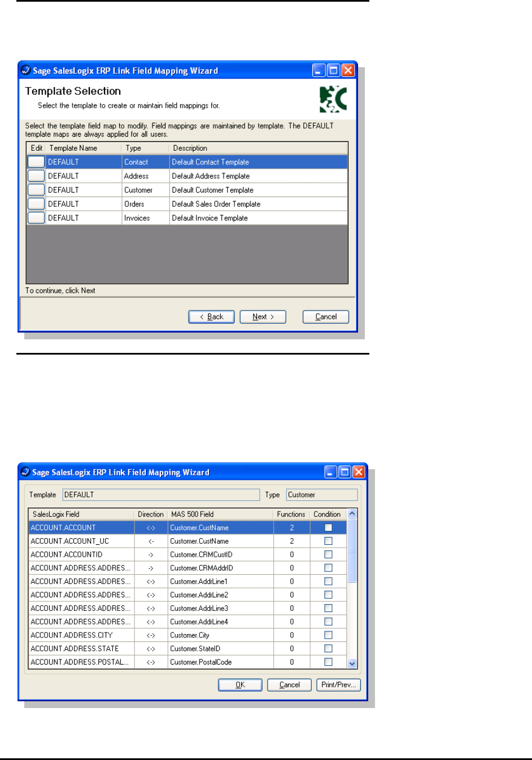Viewport: 532px width, 760px height.
Task: Toggle Condition checkbox for Customer.PostalCode row
Action: (x=328, y=662)
